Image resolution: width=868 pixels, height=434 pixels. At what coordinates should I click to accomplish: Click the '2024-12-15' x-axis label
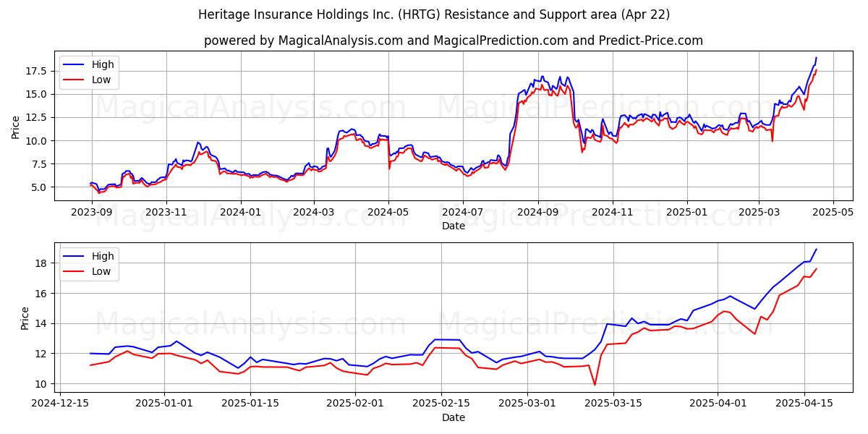59,405
